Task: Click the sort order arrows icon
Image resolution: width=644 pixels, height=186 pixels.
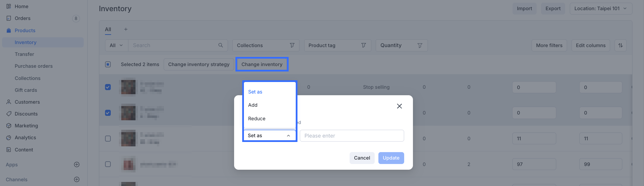Action: click(620, 45)
